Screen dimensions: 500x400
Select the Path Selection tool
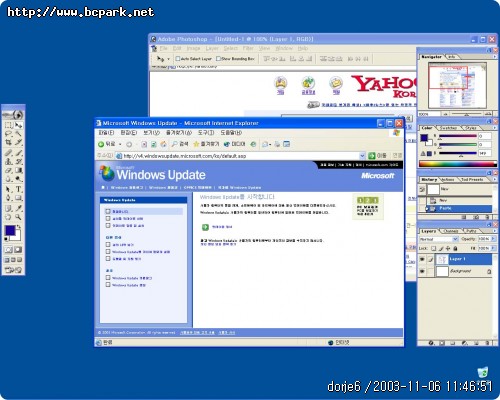8,189
